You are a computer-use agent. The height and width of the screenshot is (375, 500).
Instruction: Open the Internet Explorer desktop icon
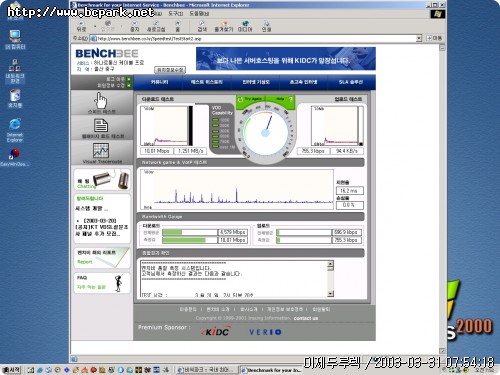click(15, 130)
